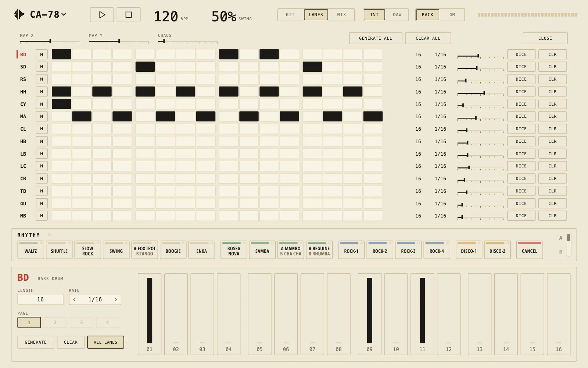Screen dimensions: 588x368
Task: Select the ROCK-1 rhythm preset
Action: [x=351, y=250]
